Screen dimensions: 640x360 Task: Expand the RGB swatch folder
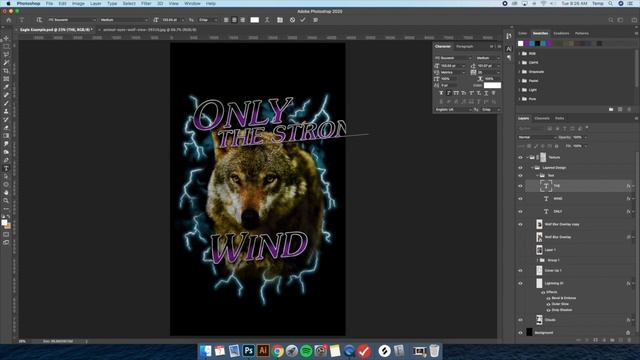click(520, 53)
